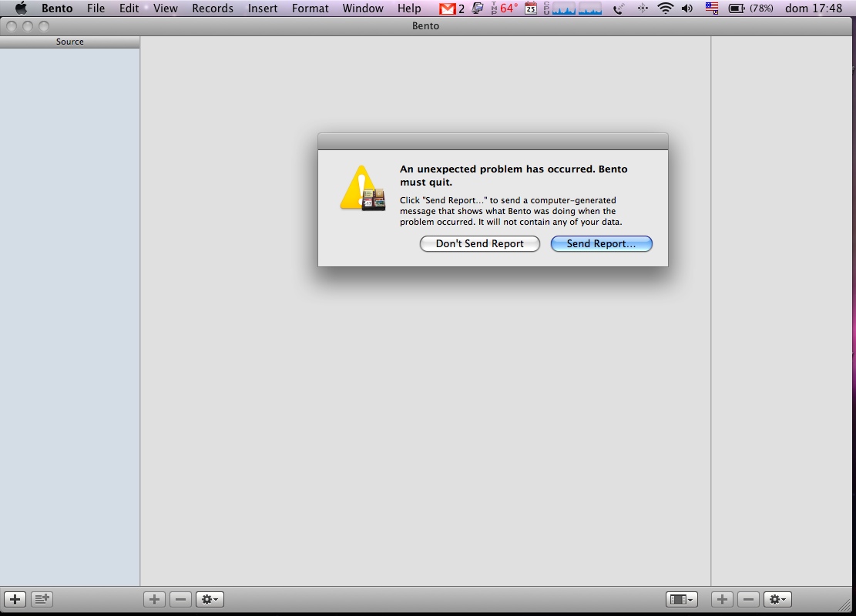Click the add field plus button below the right pane
Image resolution: width=856 pixels, height=616 pixels.
click(722, 600)
